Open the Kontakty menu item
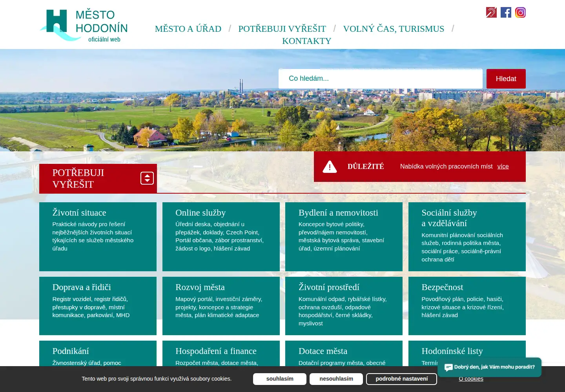This screenshot has width=565, height=392. click(x=307, y=41)
